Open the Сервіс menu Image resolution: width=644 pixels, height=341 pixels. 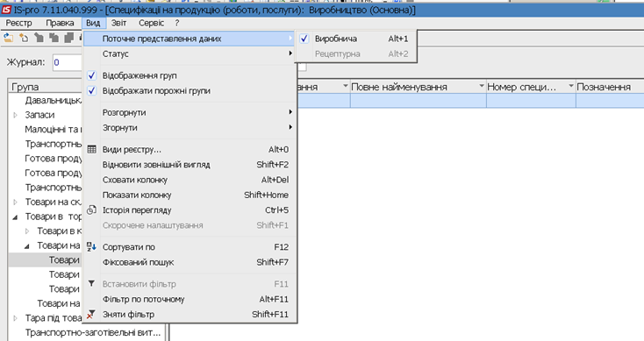[x=151, y=23]
